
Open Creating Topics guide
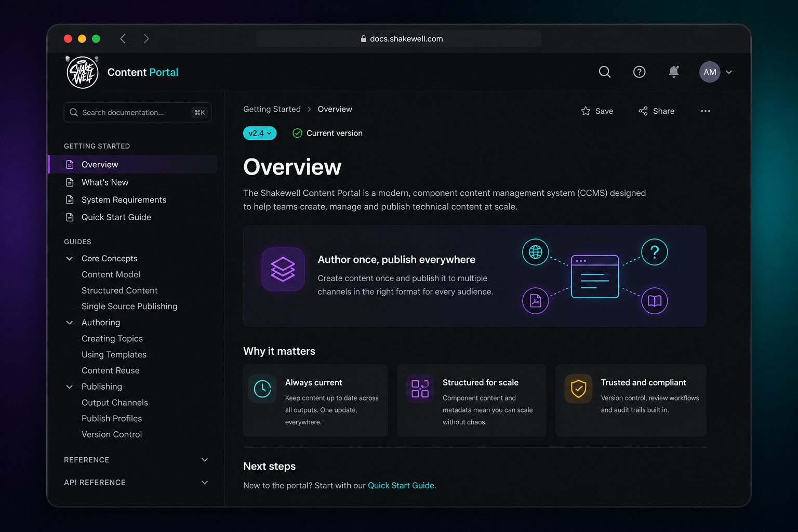click(x=112, y=339)
